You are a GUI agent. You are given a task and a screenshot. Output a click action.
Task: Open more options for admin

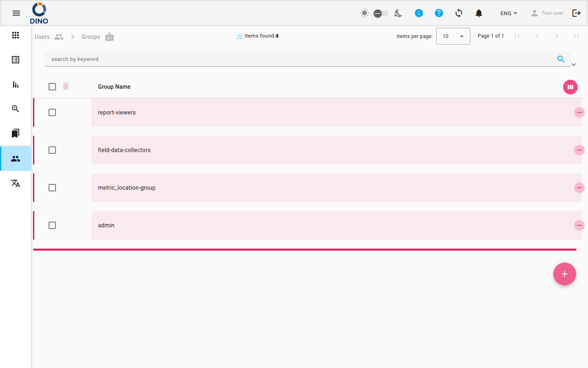click(x=579, y=225)
